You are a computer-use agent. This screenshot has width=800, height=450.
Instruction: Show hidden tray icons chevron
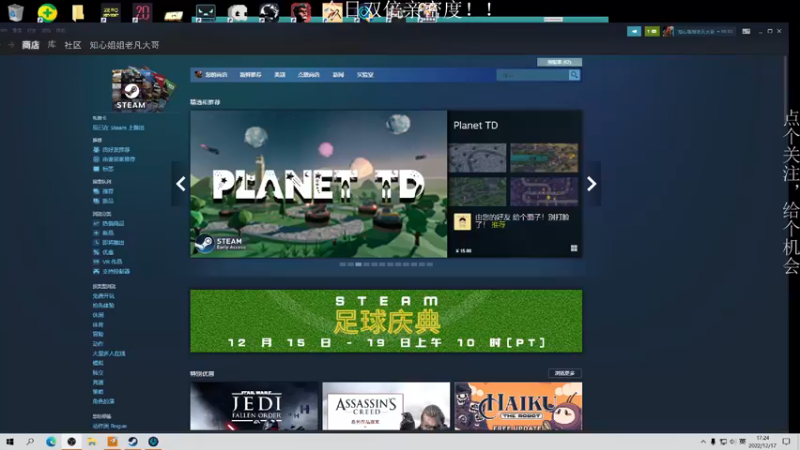(x=703, y=442)
